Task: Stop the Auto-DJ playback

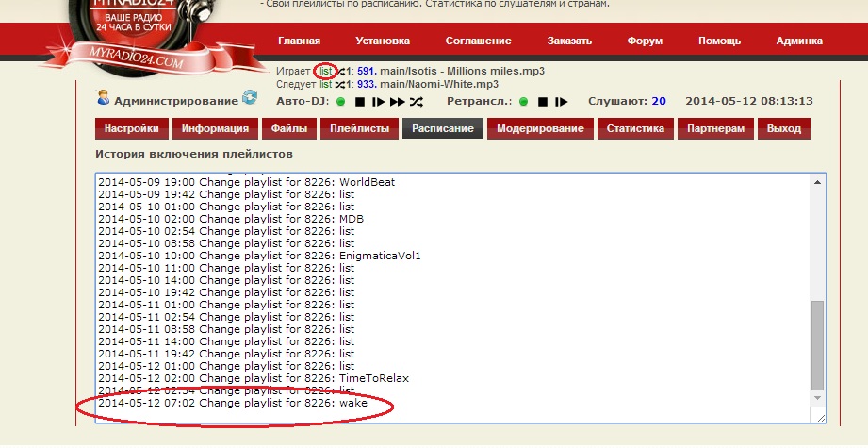Action: tap(360, 101)
